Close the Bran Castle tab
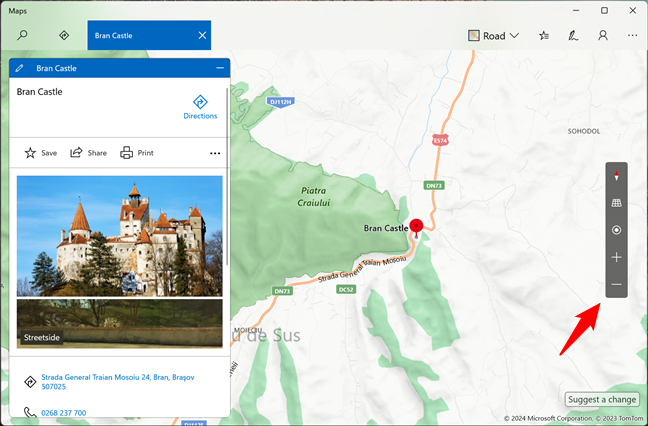The image size is (648, 426). 202,36
